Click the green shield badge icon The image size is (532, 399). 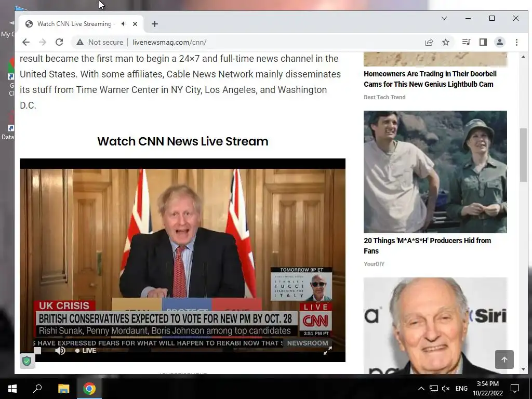(27, 361)
